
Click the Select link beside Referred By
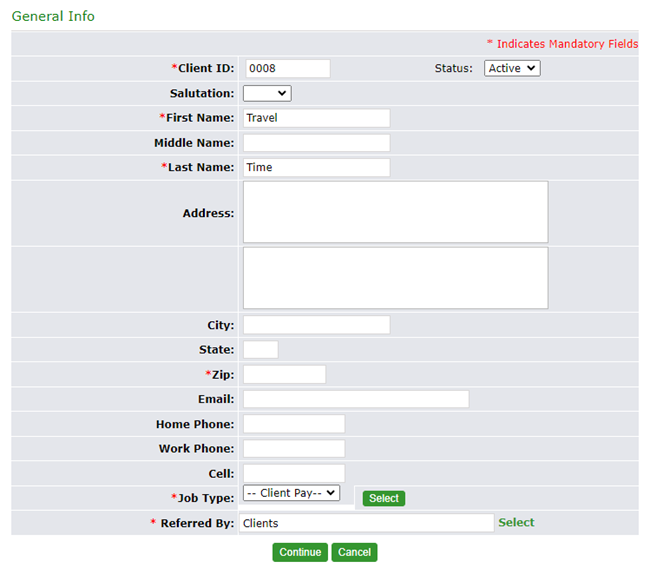(x=516, y=522)
